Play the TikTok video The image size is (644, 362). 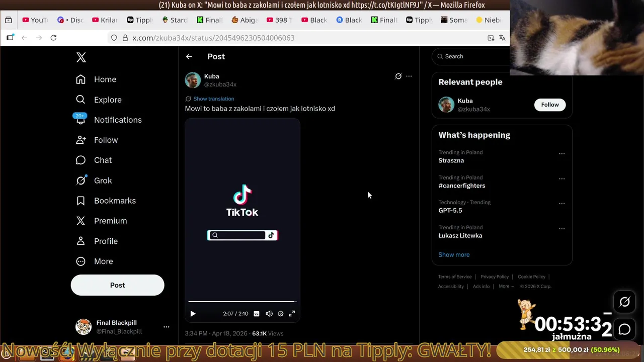tap(193, 314)
